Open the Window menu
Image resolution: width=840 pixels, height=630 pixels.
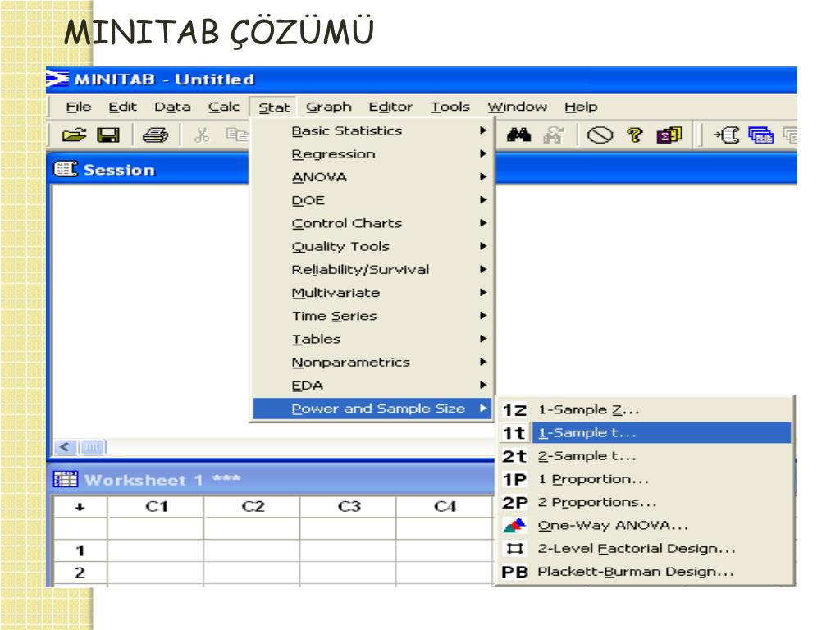517,107
